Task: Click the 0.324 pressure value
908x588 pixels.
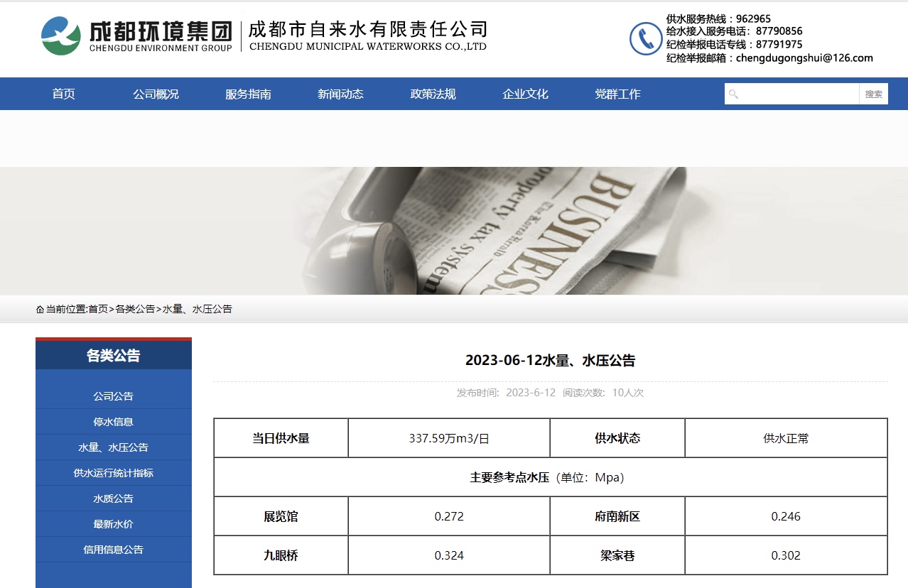Action: (x=449, y=555)
